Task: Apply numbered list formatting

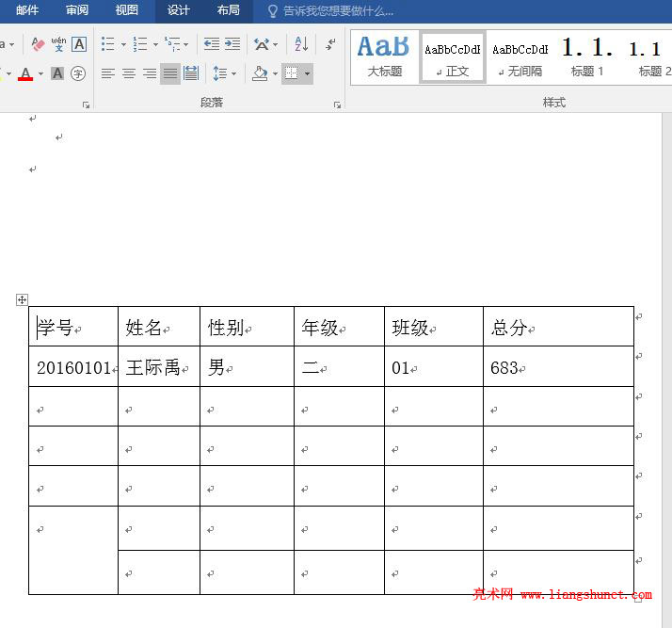Action: [140, 43]
